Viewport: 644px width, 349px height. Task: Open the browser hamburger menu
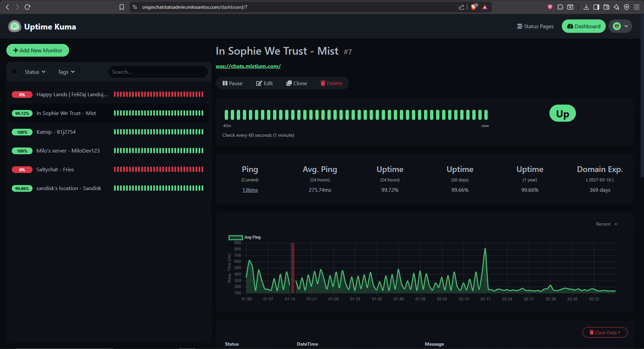[x=636, y=7]
